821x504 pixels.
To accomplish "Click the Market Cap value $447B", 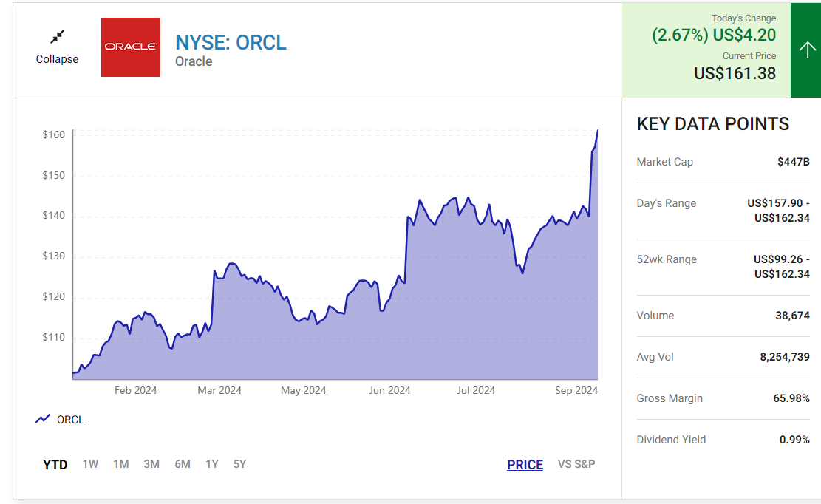I will point(793,162).
